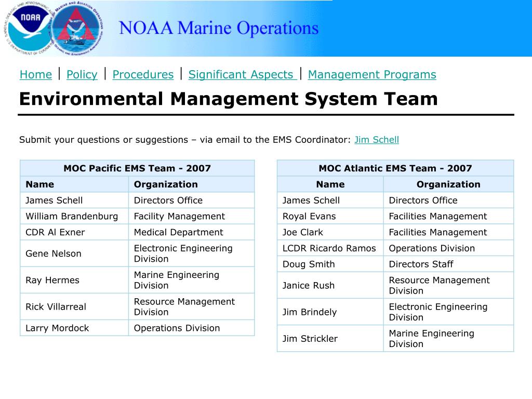Select Gene Nelson in the Pacific table
Image resolution: width=532 pixels, height=399 pixels.
[x=74, y=254]
